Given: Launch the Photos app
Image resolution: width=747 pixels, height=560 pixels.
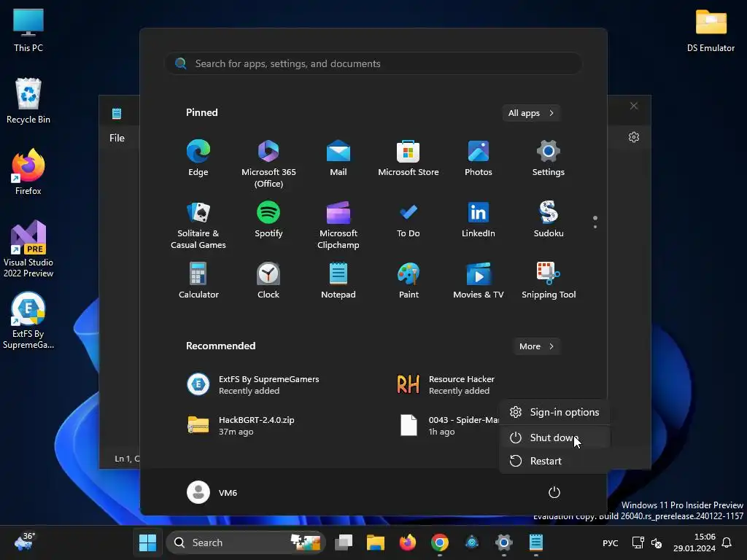Looking at the screenshot, I should pos(479,158).
